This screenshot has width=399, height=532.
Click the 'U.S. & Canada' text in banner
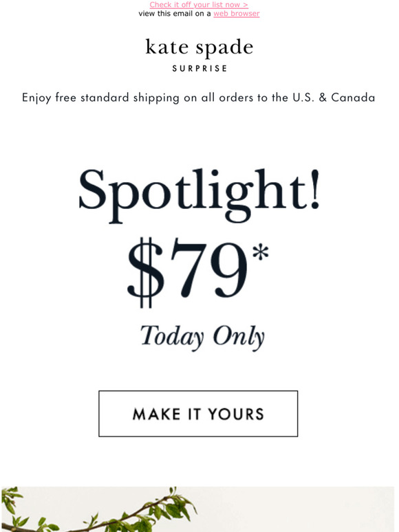pos(334,98)
